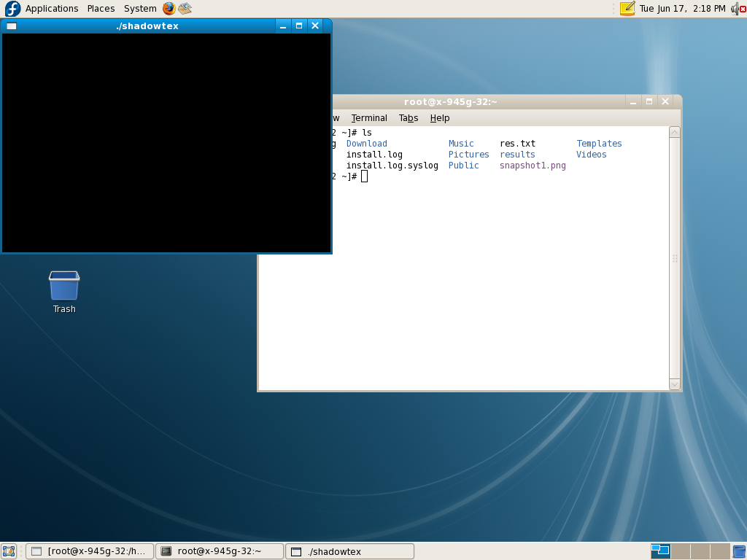Switch to the second workspace
The width and height of the screenshot is (747, 560).
(x=680, y=551)
